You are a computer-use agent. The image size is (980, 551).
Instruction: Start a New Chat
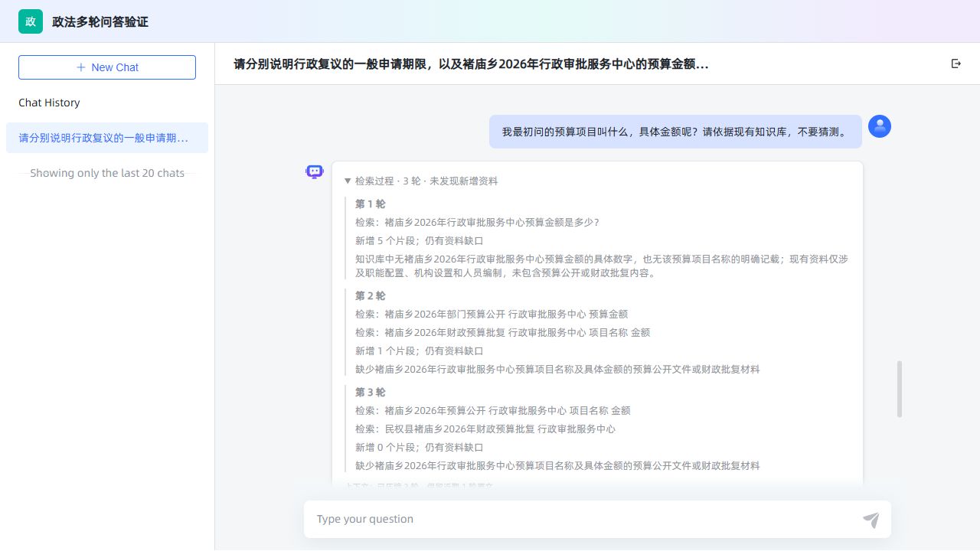point(107,67)
